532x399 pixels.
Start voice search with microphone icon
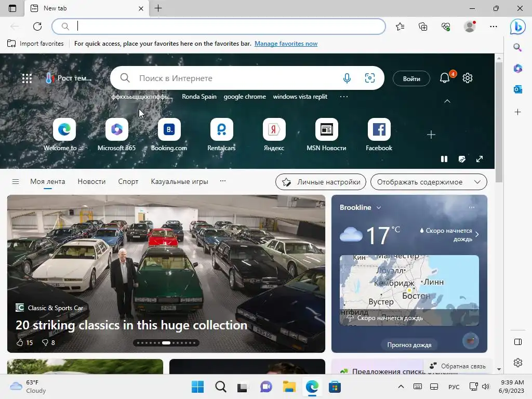pyautogui.click(x=347, y=78)
